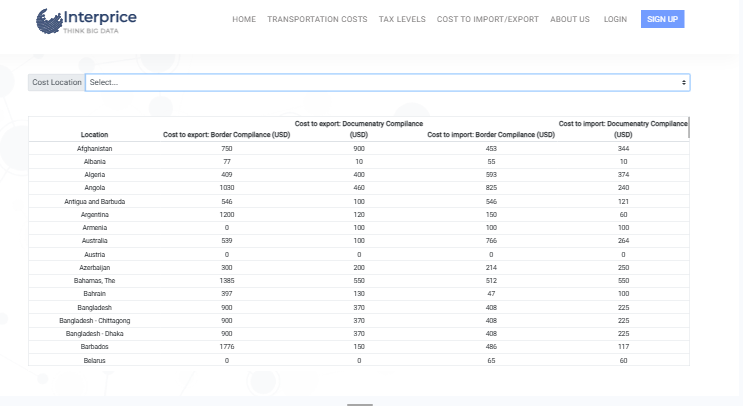This screenshot has height=406, width=743.
Task: Open COST TO IMPORT/EXPORT page
Action: [488, 19]
